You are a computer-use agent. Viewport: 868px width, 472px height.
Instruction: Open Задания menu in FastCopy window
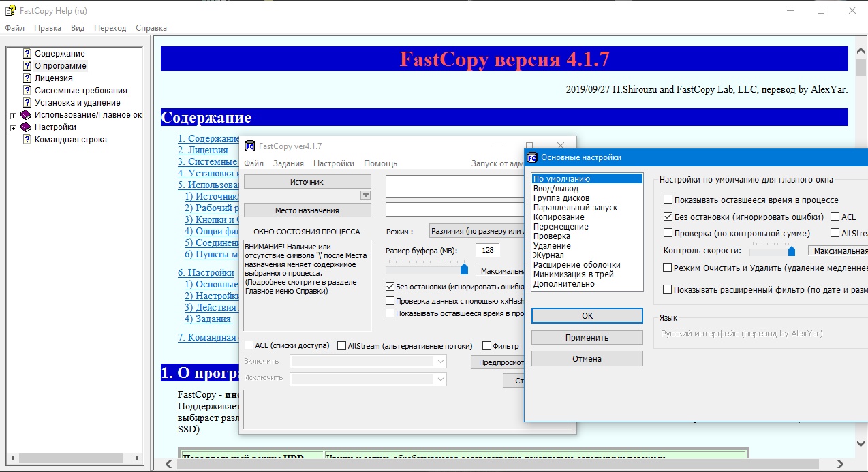[288, 163]
